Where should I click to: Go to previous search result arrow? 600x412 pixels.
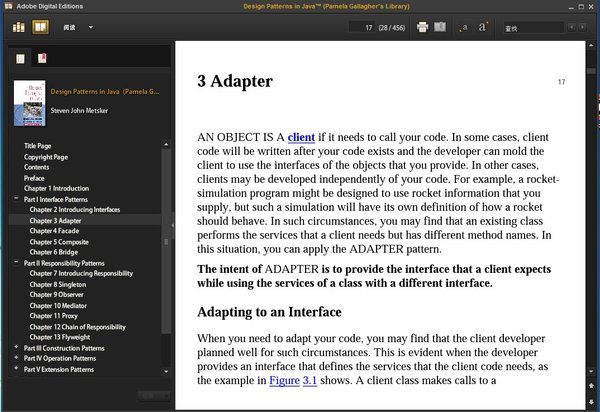[572, 27]
